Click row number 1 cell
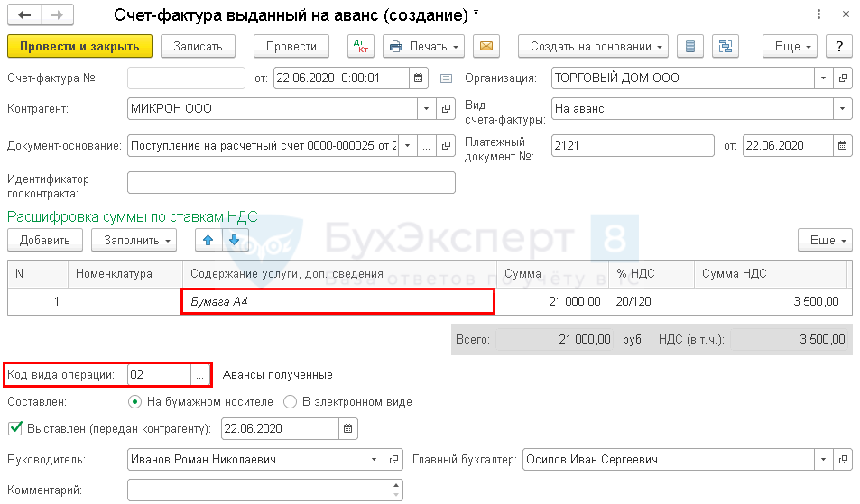The height and width of the screenshot is (504, 860). (38, 302)
